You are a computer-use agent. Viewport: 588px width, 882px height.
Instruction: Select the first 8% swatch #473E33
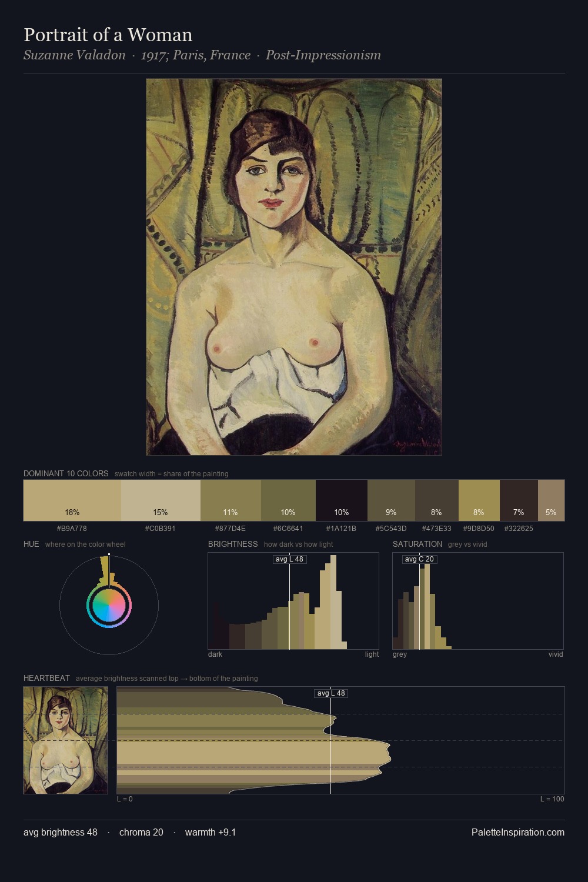(x=436, y=500)
